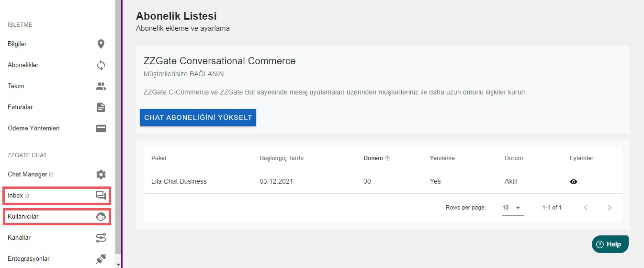644x268 pixels.
Task: Open the Help widget
Action: 610,244
